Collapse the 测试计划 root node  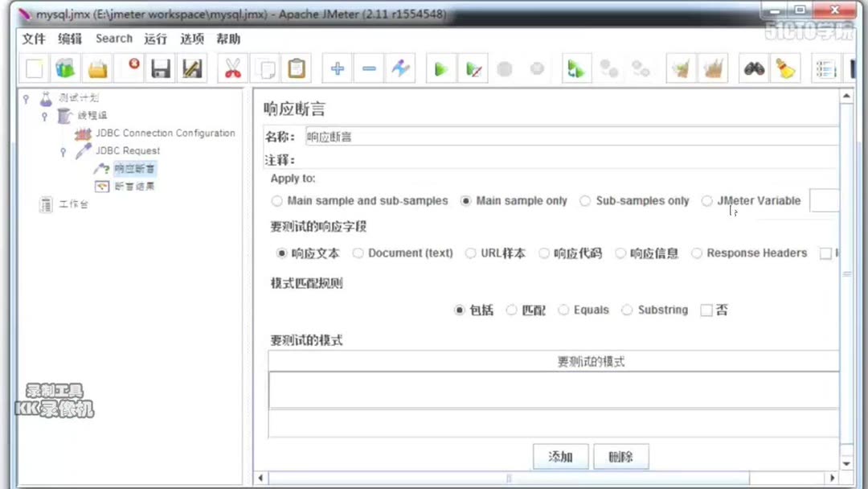[24, 98]
